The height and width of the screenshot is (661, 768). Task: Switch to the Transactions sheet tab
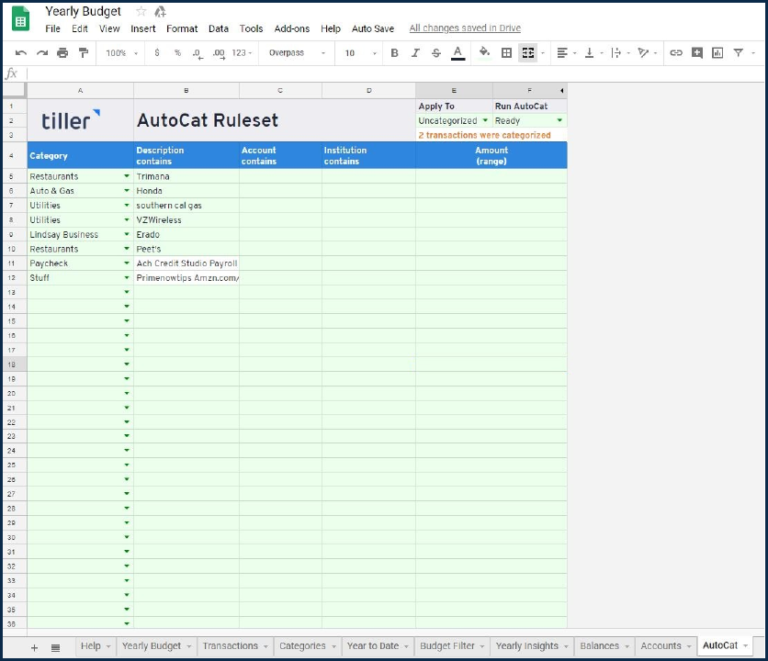230,646
